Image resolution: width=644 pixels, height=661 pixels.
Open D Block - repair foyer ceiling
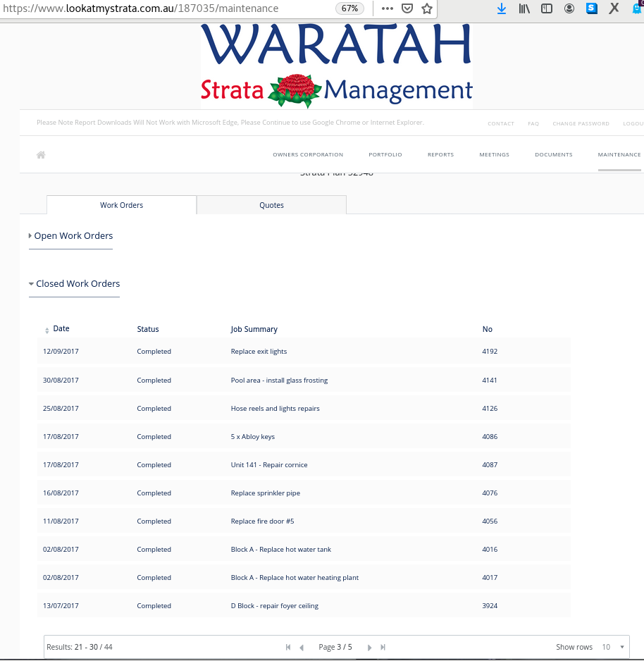(274, 606)
